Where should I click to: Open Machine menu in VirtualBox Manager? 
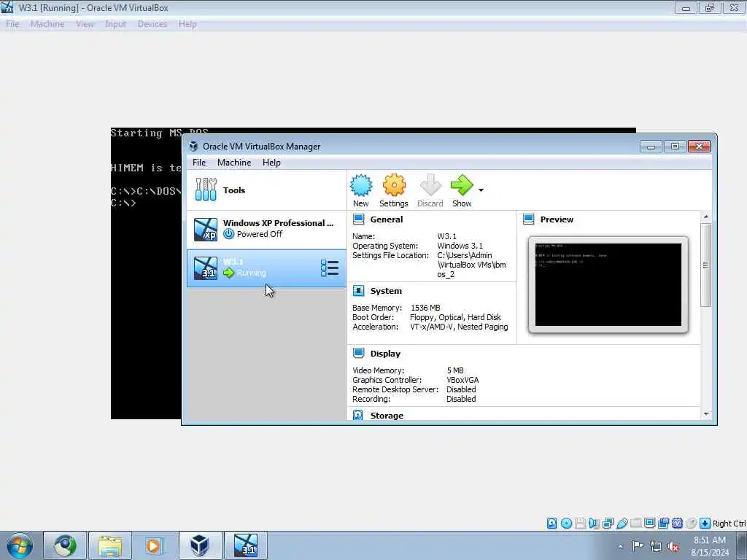[x=234, y=163]
